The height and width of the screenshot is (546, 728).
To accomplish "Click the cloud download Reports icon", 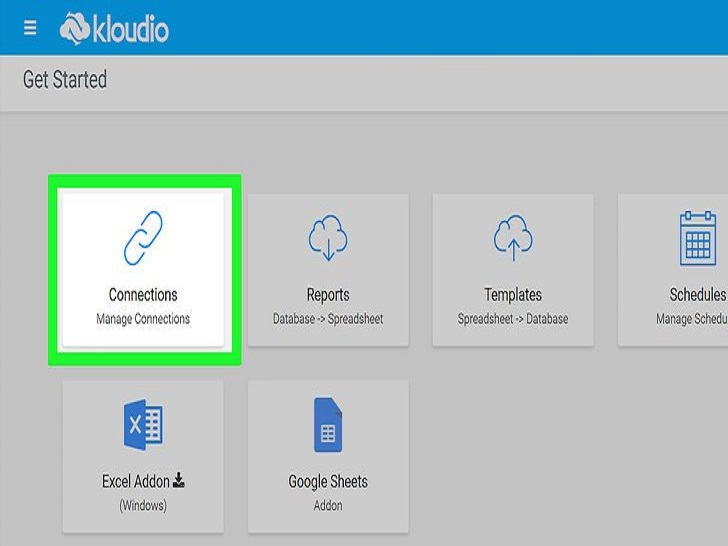I will [328, 239].
